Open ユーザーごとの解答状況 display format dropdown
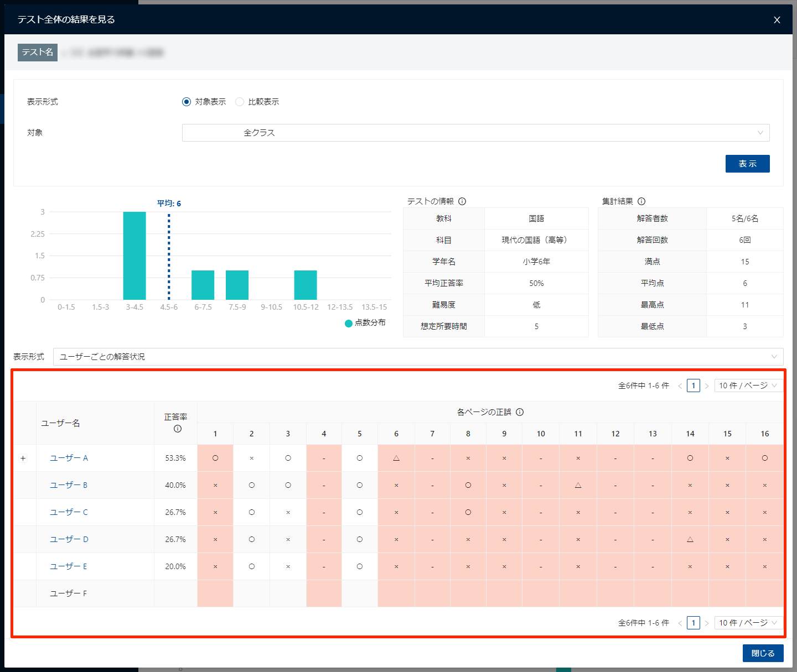The width and height of the screenshot is (797, 672). [x=418, y=357]
